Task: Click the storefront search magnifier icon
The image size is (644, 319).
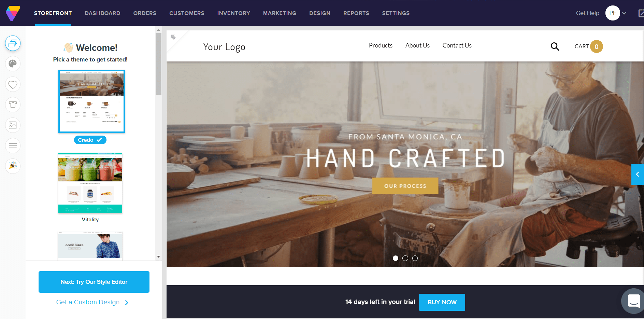Action: tap(555, 46)
